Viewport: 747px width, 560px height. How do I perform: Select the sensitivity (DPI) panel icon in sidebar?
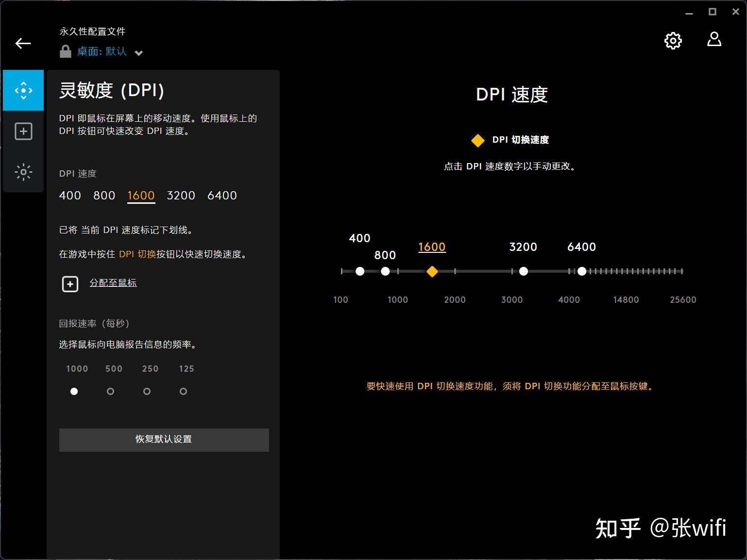[x=23, y=90]
